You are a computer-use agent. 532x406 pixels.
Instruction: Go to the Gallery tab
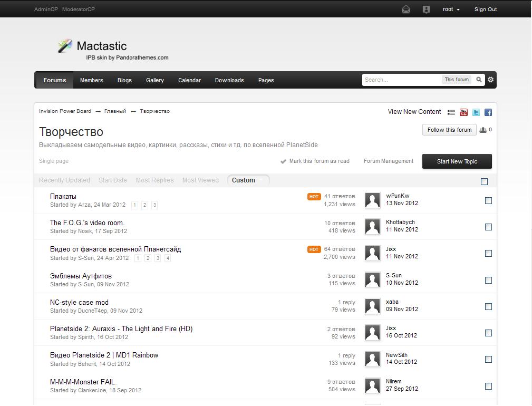(154, 80)
